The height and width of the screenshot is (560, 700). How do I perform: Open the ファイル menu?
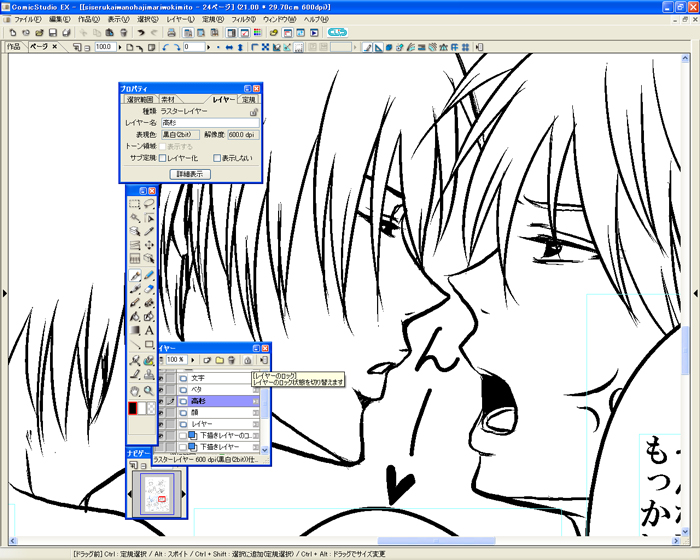tap(28, 20)
